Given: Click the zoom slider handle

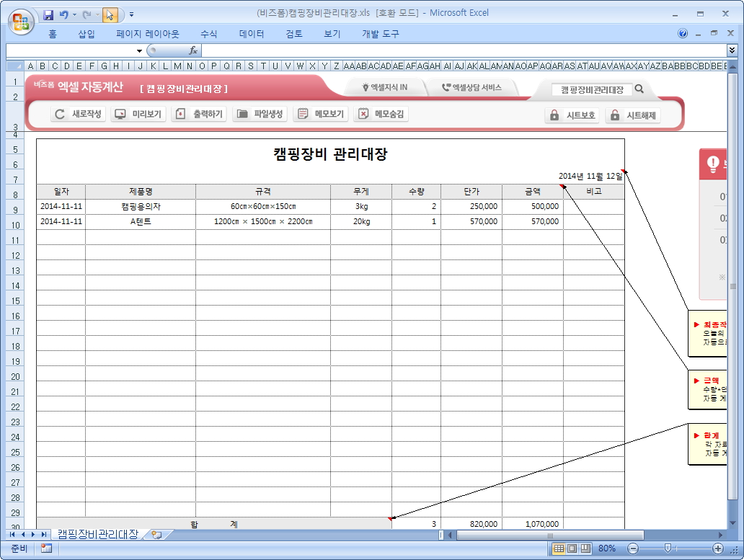Looking at the screenshot, I should 668,548.
